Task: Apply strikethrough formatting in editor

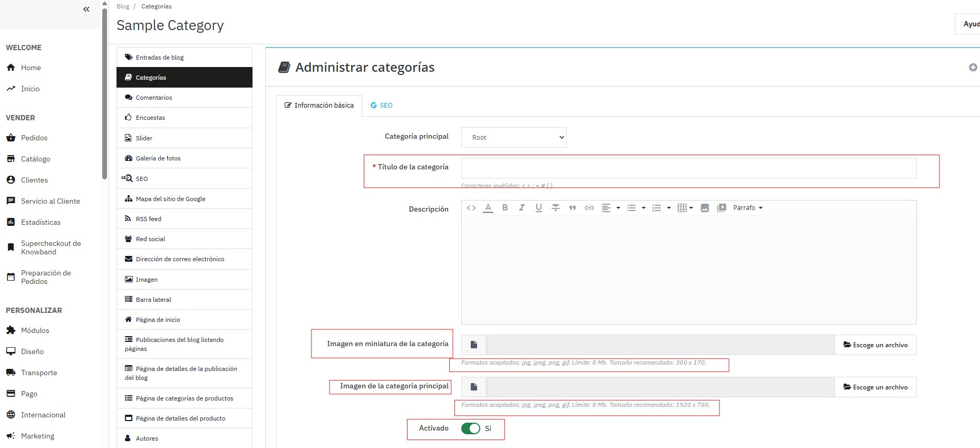Action: point(556,208)
